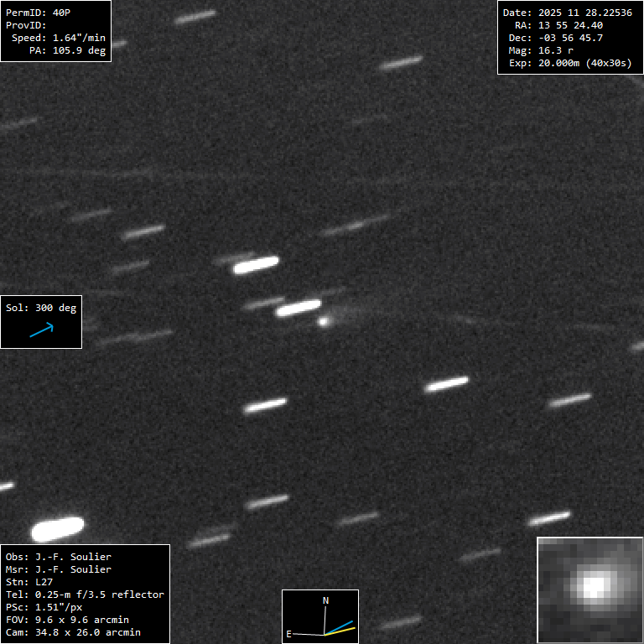
Task: Select the Tel 0.25-m f/3.5 reflector text
Action: (x=85, y=595)
